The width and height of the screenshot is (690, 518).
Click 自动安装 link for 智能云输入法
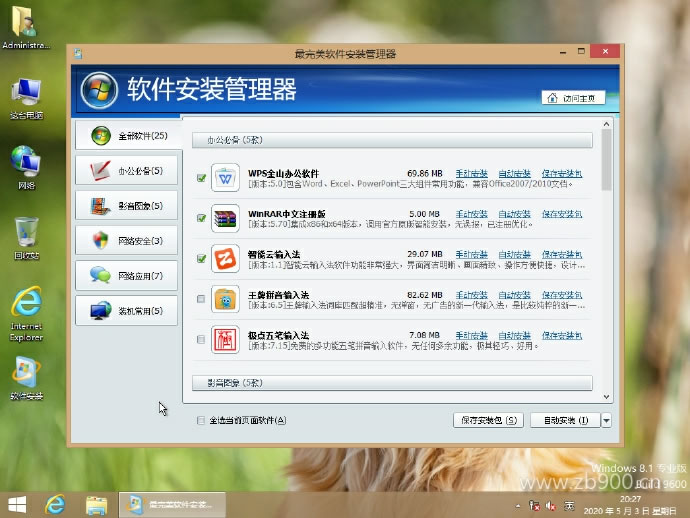click(x=514, y=254)
